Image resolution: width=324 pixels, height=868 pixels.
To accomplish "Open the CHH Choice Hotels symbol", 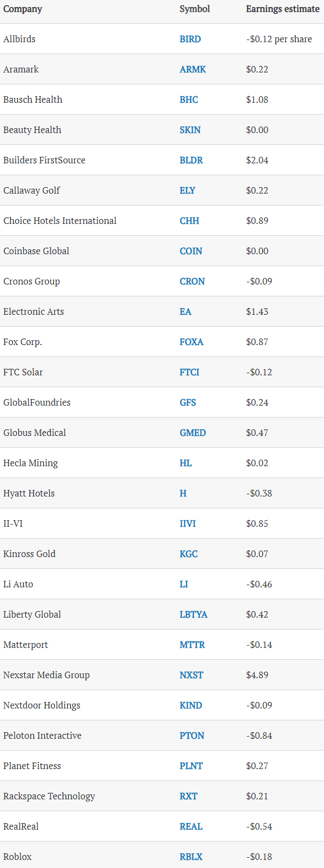I will click(x=189, y=221).
